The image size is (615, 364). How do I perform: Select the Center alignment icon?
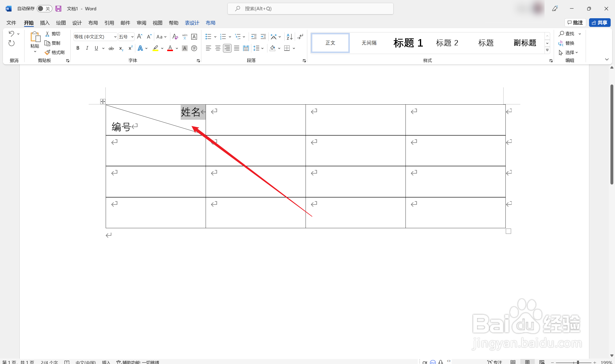pos(218,48)
